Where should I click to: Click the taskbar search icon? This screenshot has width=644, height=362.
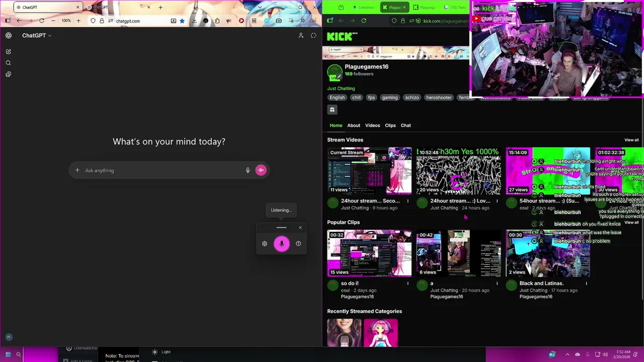[19, 354]
